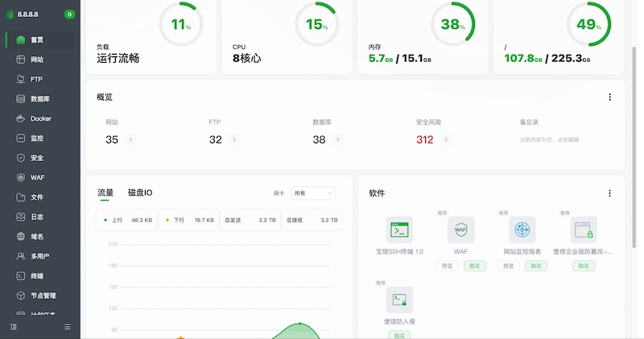Viewport: 644px width, 339px height.
Task: Click the 预览 button under WAF
Action: pyautogui.click(x=447, y=266)
